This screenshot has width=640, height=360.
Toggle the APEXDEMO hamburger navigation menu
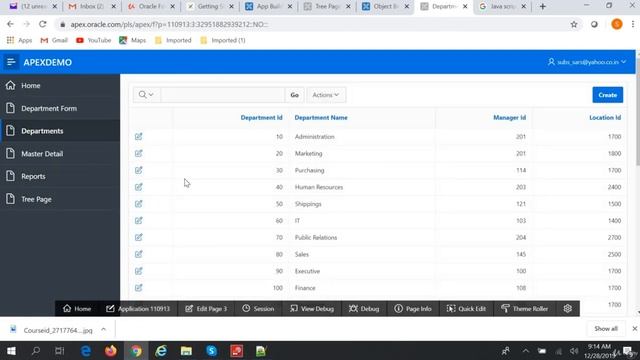(x=11, y=62)
